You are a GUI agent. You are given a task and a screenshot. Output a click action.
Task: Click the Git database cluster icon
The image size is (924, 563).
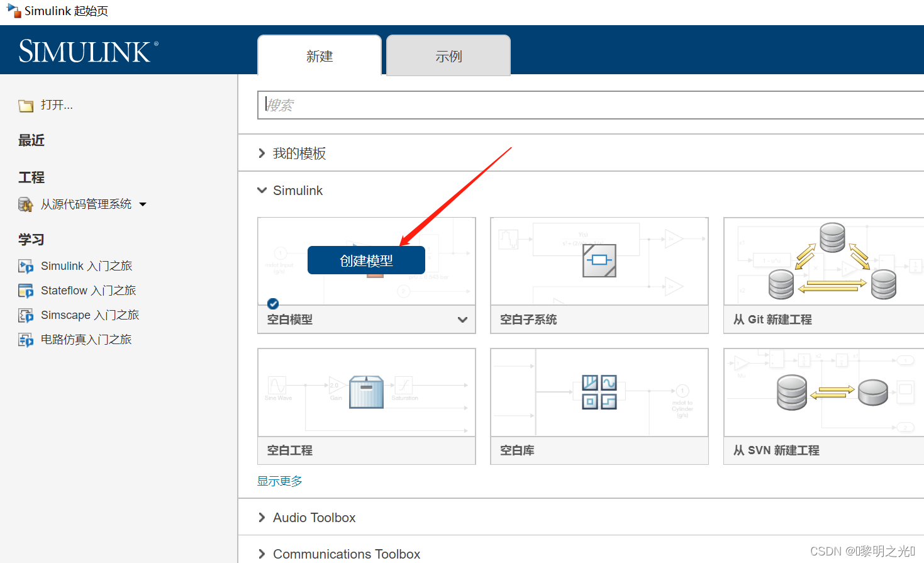[832, 261]
